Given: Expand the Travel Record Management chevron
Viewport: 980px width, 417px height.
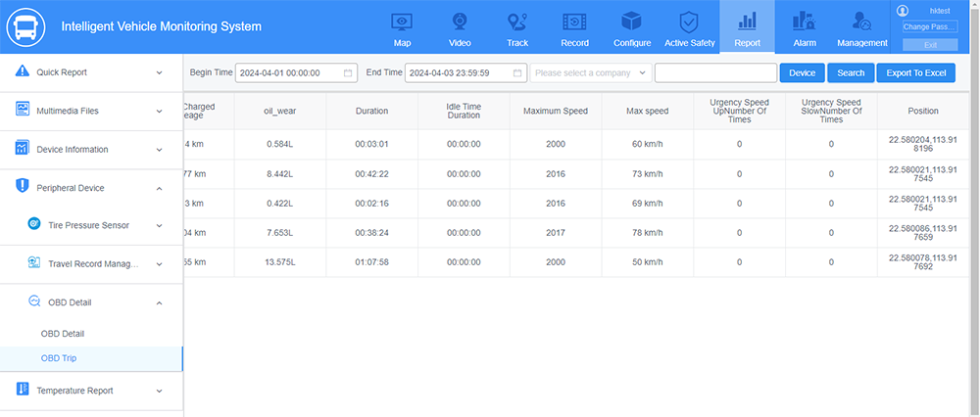Looking at the screenshot, I should [160, 264].
